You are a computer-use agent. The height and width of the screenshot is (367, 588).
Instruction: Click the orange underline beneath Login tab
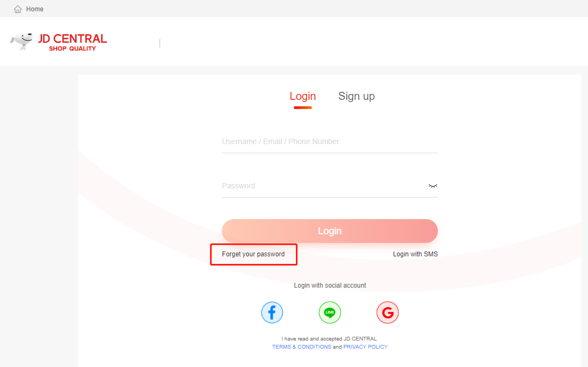click(x=302, y=107)
